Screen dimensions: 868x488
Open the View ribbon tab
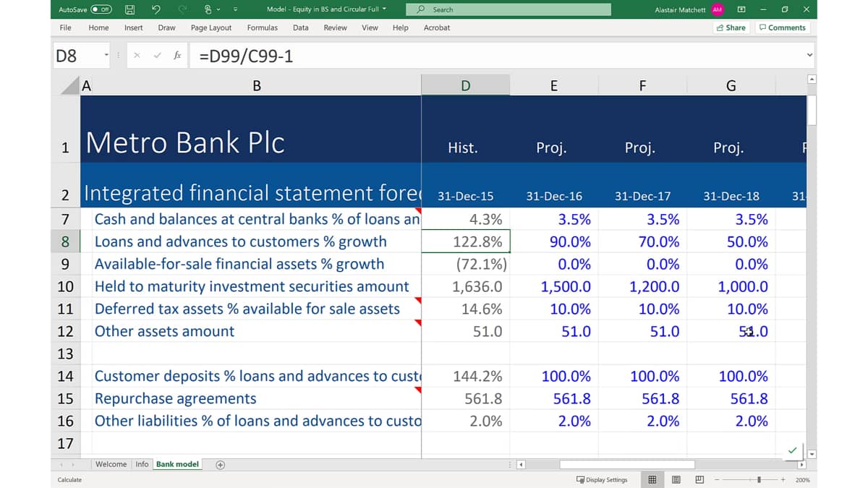coord(370,27)
